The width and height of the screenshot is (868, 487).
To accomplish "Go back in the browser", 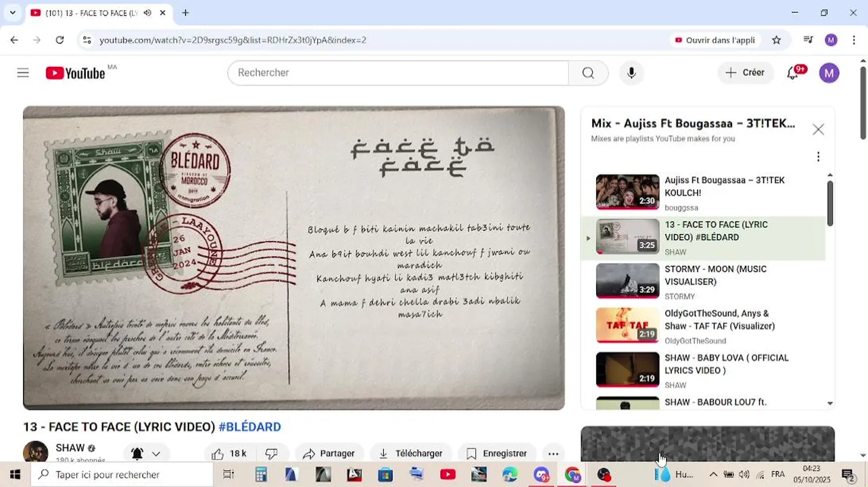I will (x=14, y=40).
